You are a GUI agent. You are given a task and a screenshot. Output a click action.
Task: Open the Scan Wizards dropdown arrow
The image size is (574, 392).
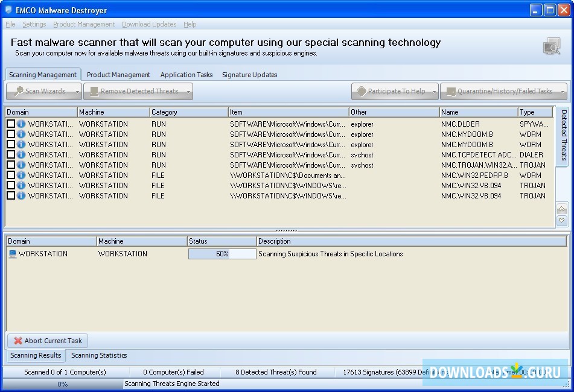pyautogui.click(x=77, y=92)
